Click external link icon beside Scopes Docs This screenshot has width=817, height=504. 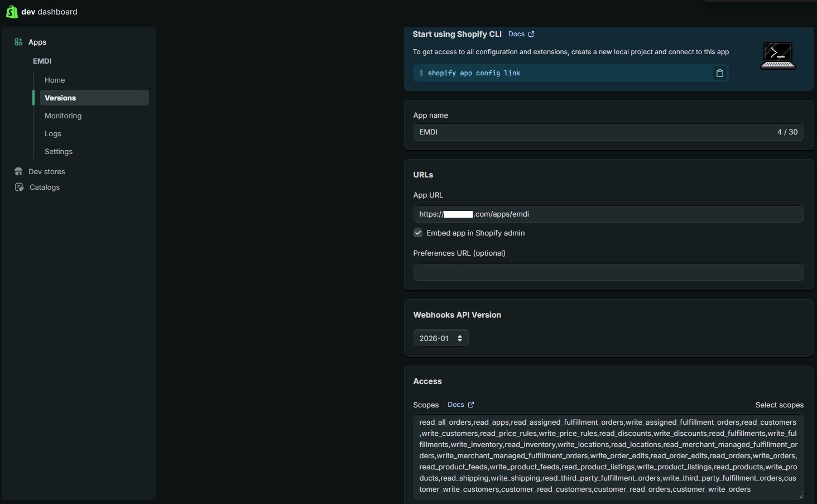(x=471, y=405)
